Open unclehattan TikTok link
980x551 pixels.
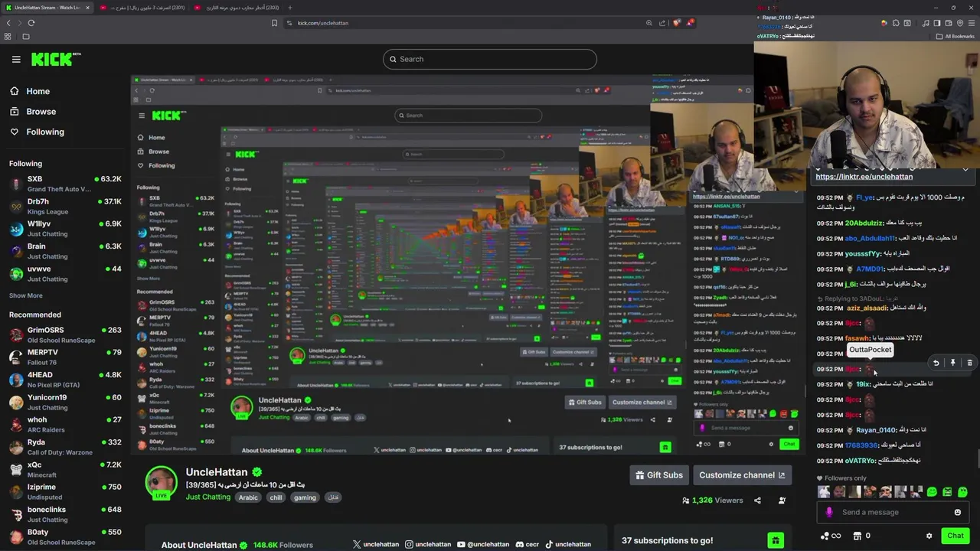tap(568, 544)
